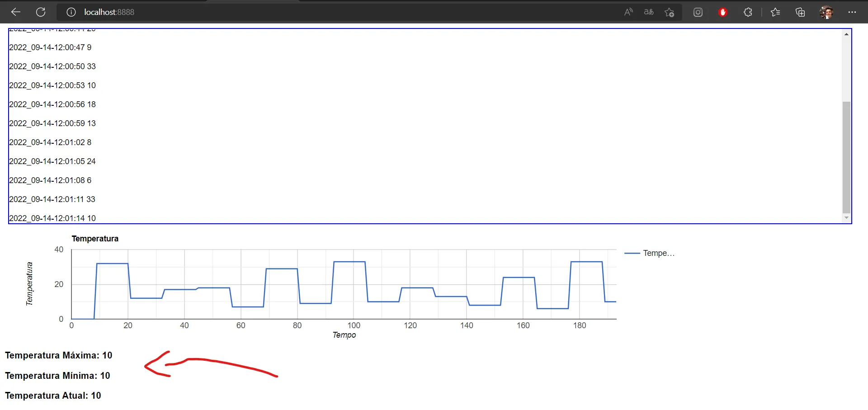Open the translate page icon
The width and height of the screenshot is (868, 410).
pyautogui.click(x=649, y=12)
